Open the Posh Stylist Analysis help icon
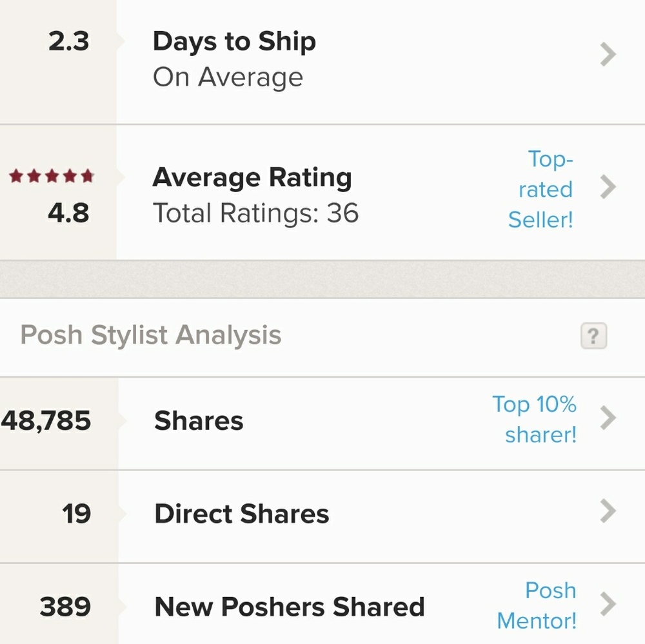This screenshot has height=644, width=645. pyautogui.click(x=593, y=336)
